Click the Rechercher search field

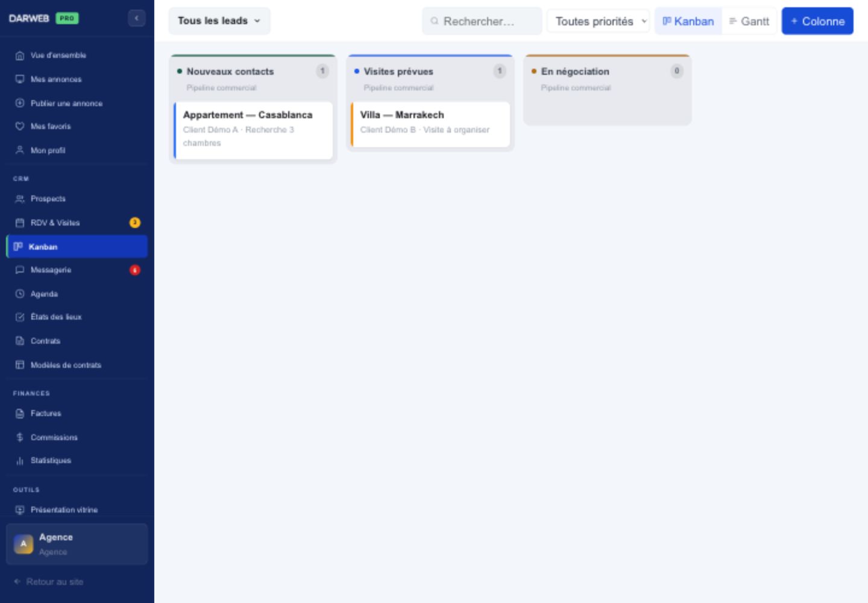pyautogui.click(x=482, y=21)
